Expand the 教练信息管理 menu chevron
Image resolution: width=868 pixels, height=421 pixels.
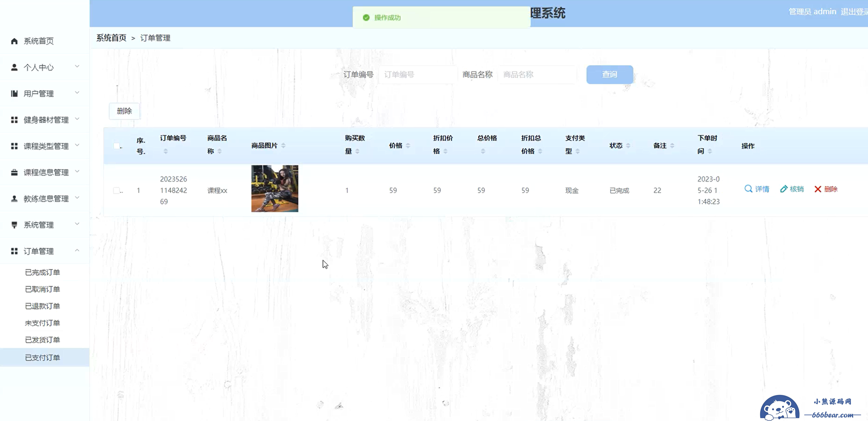coord(77,198)
